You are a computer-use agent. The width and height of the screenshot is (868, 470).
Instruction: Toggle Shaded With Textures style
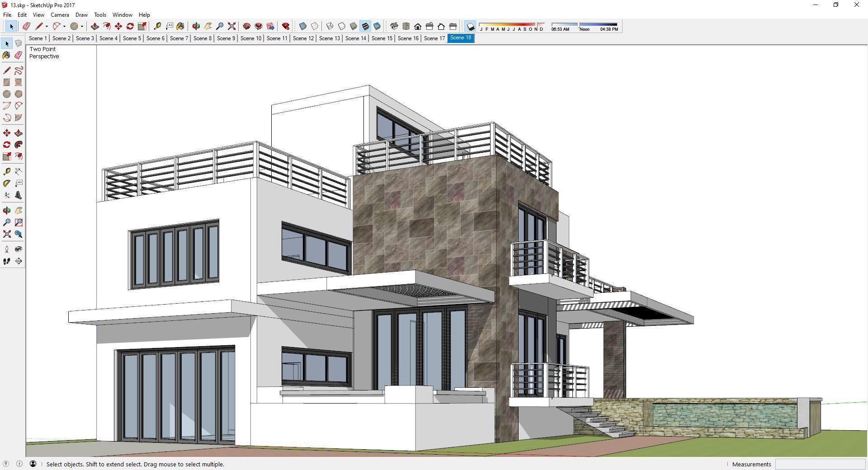pos(365,26)
